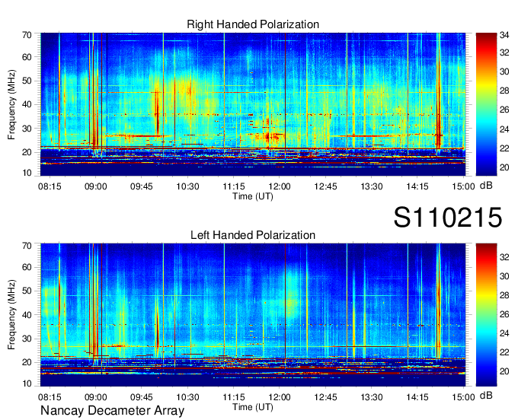Click the "22" value on Right Handed color bar
Viewport: 518px width, 420px height.
tap(504, 148)
